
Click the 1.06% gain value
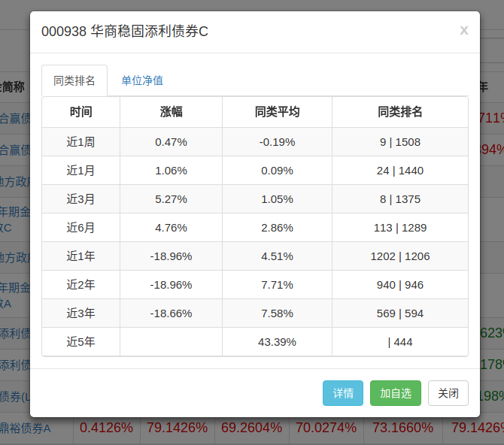click(171, 171)
